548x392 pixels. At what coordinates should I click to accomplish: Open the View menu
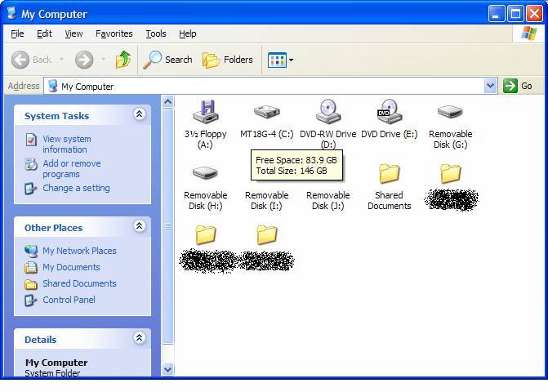pyautogui.click(x=74, y=33)
